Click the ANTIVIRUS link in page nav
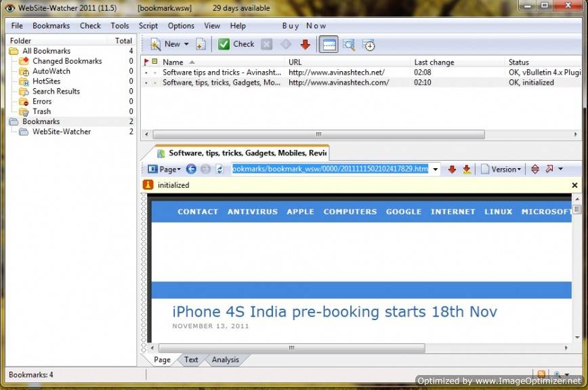 [253, 212]
